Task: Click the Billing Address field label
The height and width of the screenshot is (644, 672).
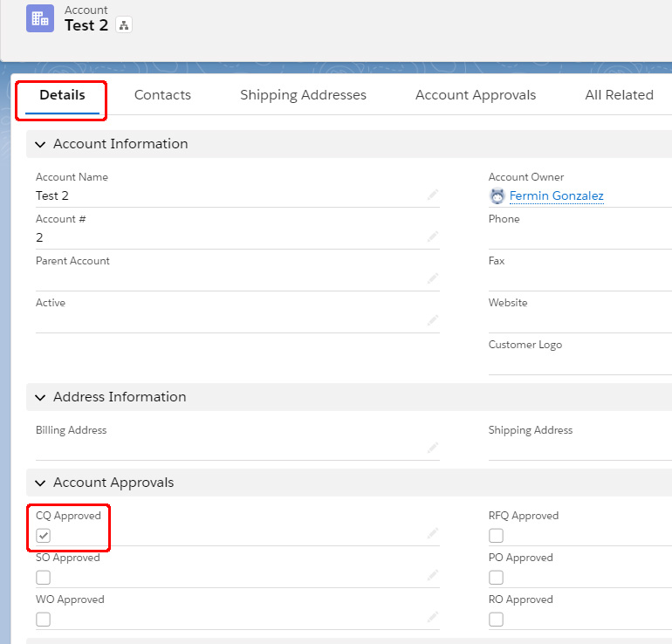Action: click(x=72, y=430)
